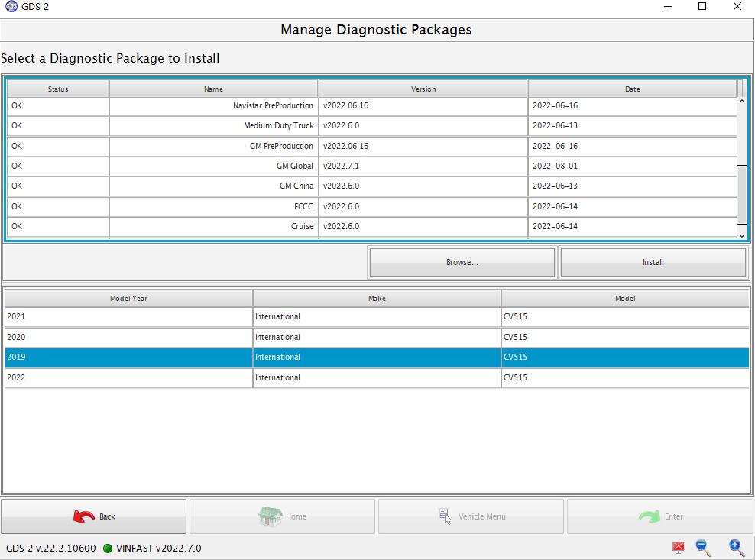Screen dimensions: 755x560
Task: Select the GM PreProduction package row
Action: pos(371,147)
